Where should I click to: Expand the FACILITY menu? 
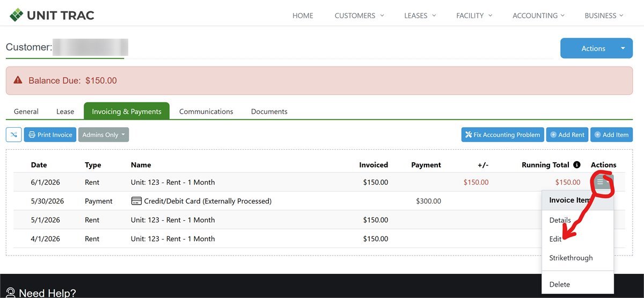474,16
